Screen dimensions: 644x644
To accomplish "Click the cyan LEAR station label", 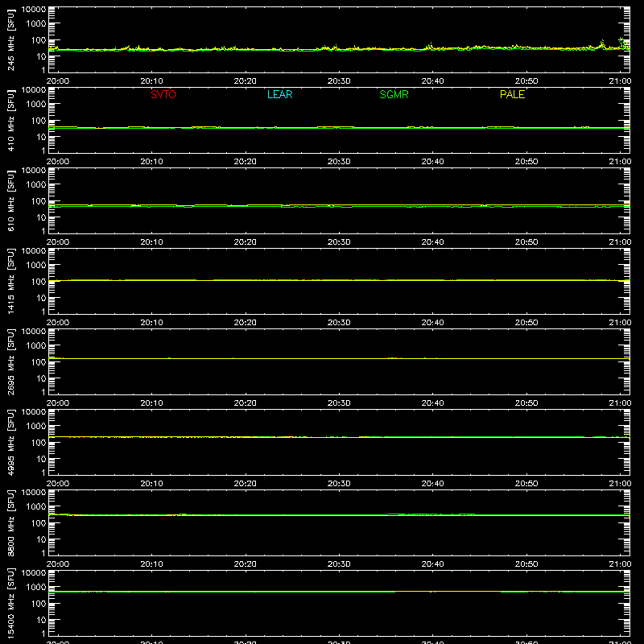I will pyautogui.click(x=279, y=94).
